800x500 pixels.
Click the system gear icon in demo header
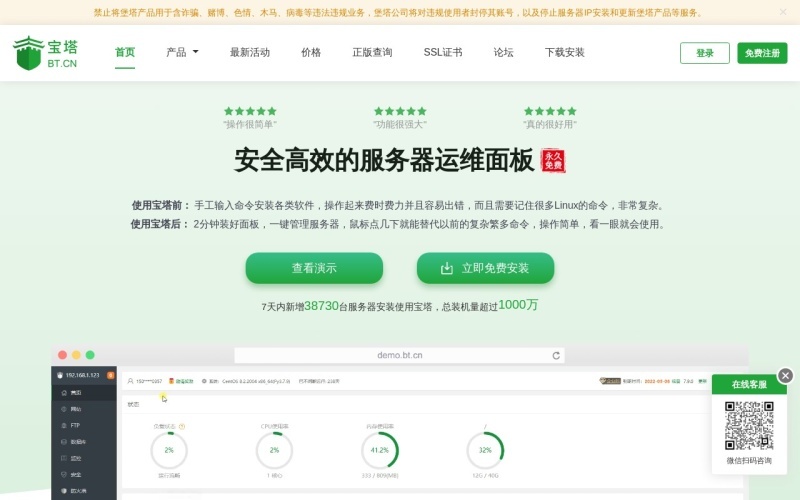tap(205, 381)
